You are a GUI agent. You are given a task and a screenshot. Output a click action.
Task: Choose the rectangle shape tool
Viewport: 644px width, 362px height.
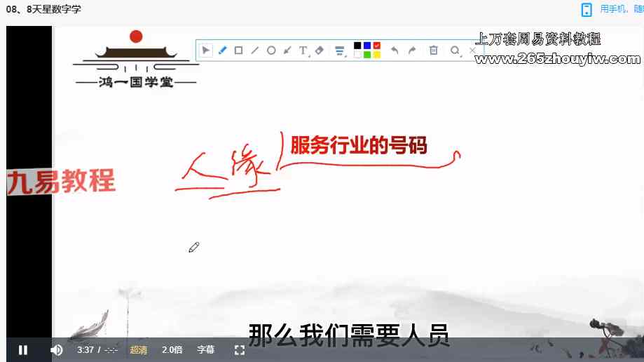[x=238, y=51]
